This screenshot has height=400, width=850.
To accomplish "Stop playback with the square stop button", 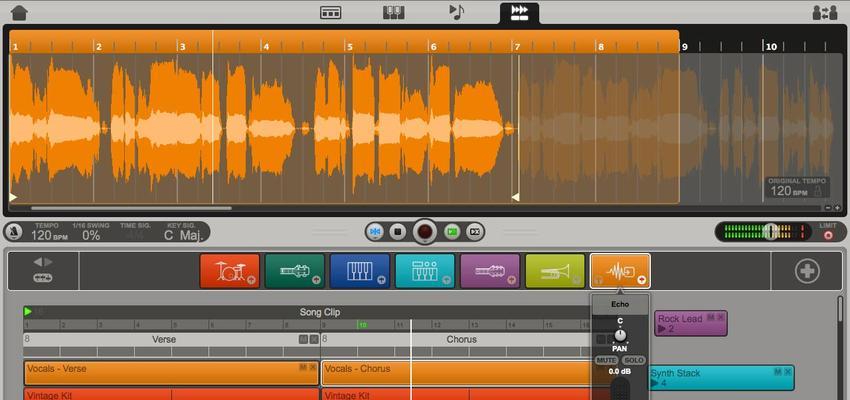I will coord(398,232).
